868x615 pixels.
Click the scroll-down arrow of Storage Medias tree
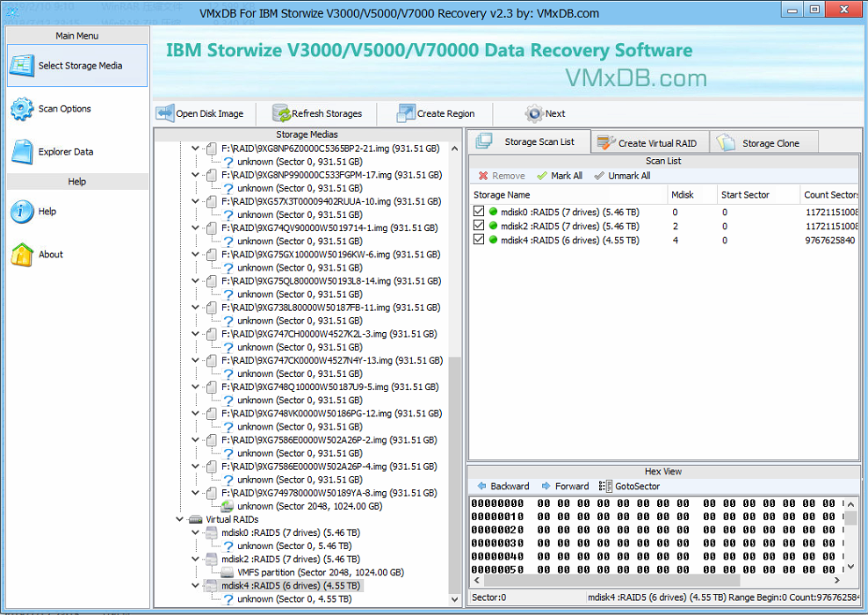(x=454, y=599)
